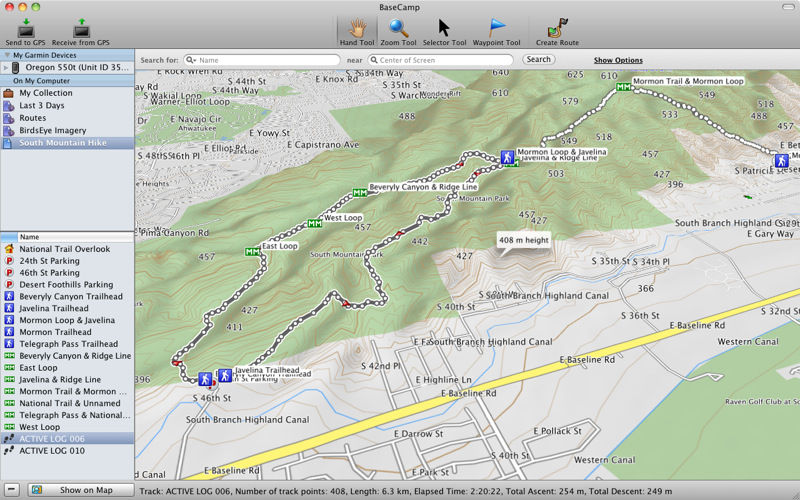Select Desert Foothills Parking waypoint row
Screen dimensions: 800x500
pyautogui.click(x=67, y=285)
